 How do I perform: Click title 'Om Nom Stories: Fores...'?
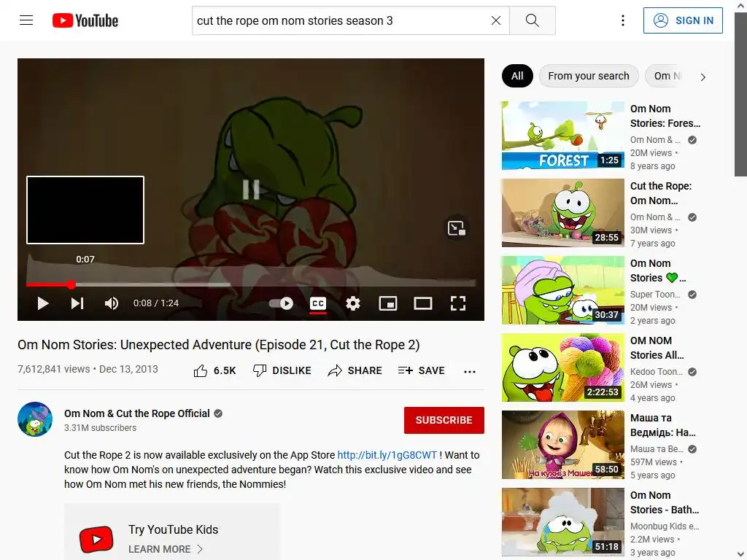coord(665,116)
